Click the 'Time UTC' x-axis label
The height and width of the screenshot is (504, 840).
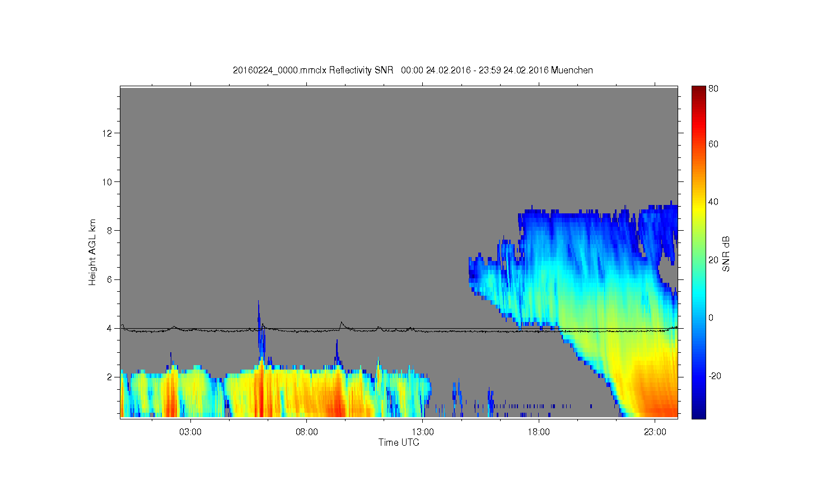coord(399,442)
